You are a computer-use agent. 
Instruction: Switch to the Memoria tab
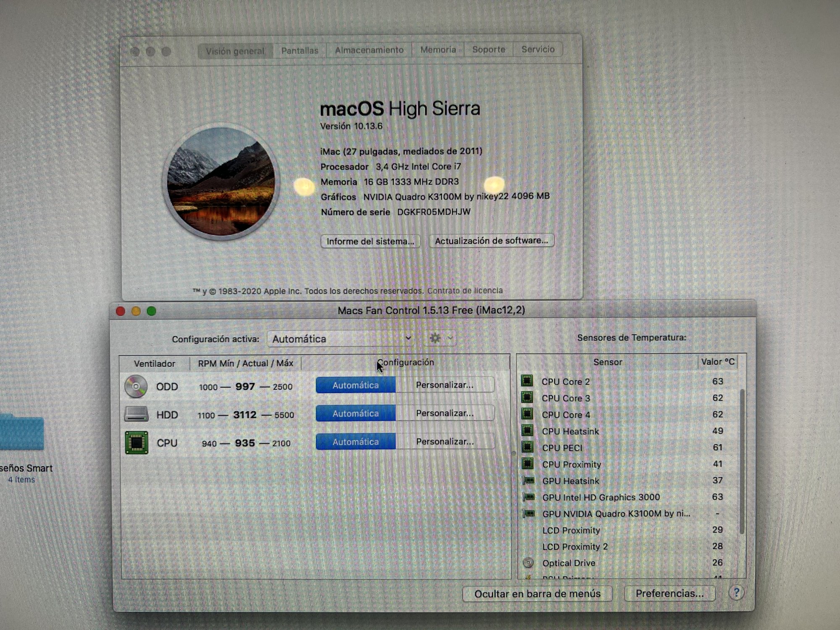(x=438, y=50)
